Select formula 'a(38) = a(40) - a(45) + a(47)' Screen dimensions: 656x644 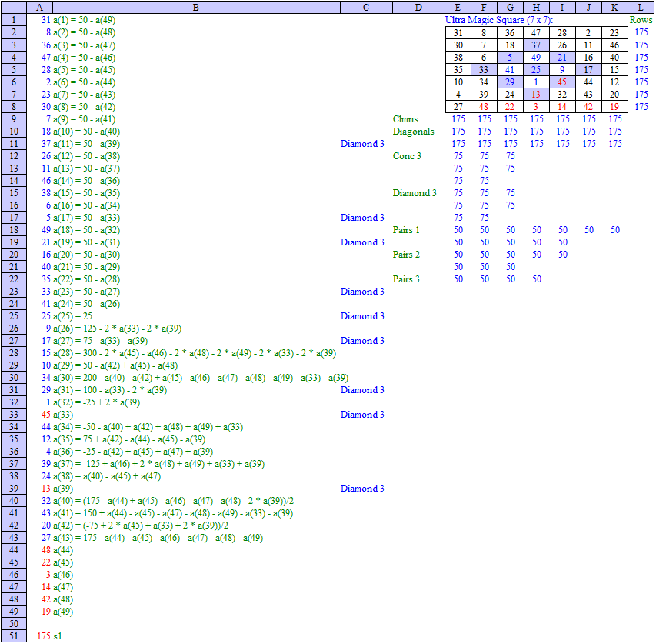point(107,476)
